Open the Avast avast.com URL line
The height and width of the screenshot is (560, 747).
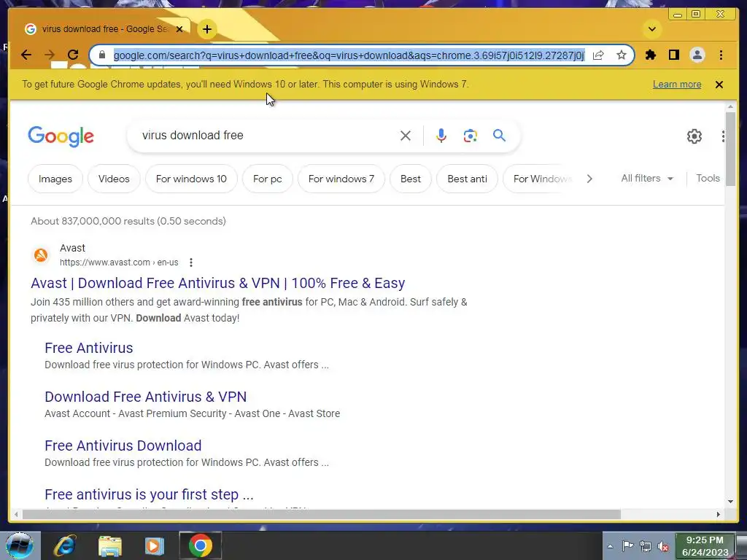point(119,262)
